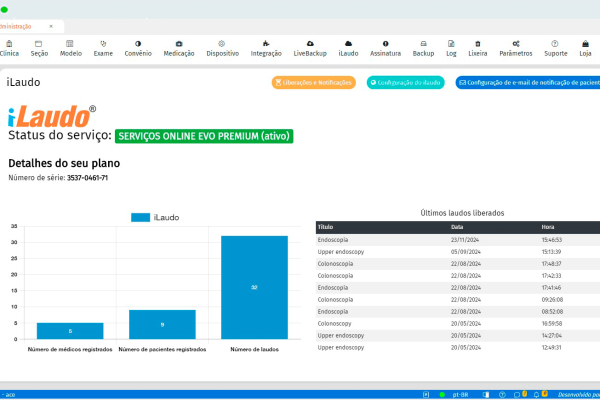Click the Data column header
Screen dimensions: 600x400
tap(457, 227)
